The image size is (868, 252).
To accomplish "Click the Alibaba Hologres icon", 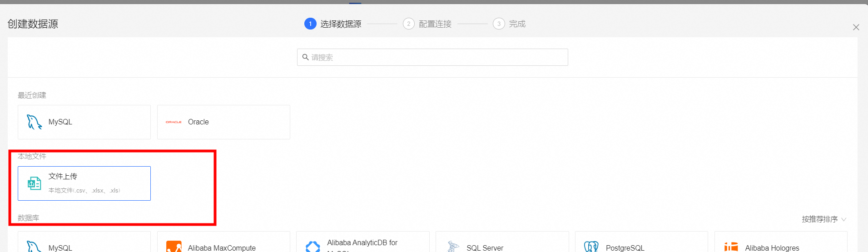I will 731,247.
